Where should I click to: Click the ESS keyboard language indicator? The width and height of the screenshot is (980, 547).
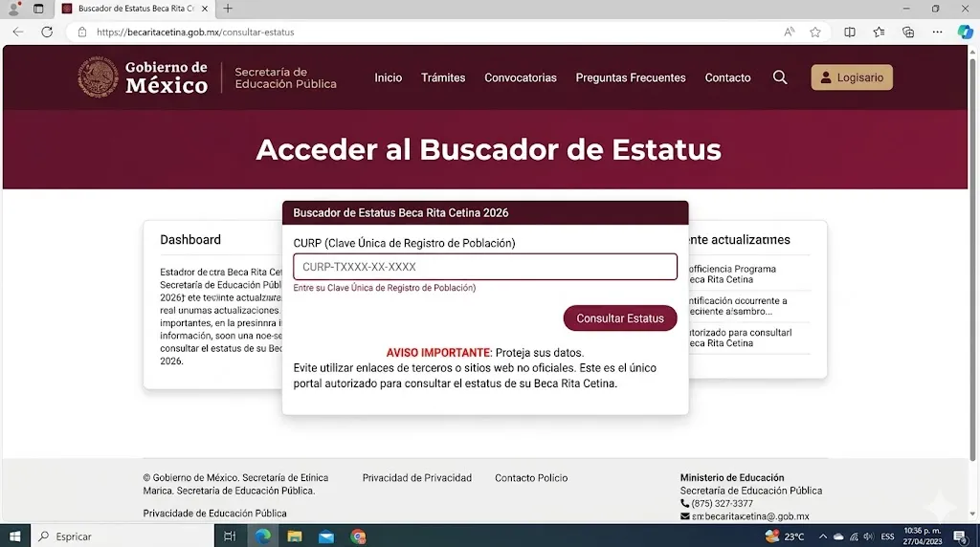[887, 536]
